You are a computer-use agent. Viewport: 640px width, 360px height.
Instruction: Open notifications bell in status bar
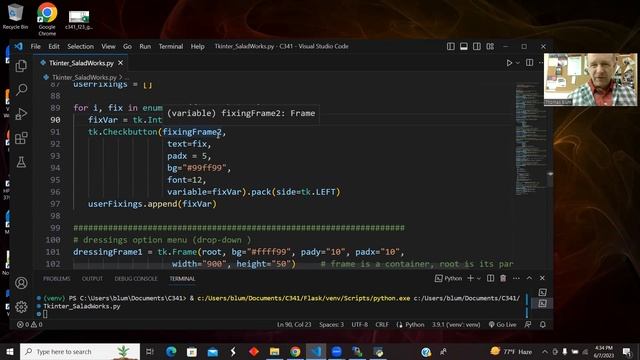tap(543, 324)
